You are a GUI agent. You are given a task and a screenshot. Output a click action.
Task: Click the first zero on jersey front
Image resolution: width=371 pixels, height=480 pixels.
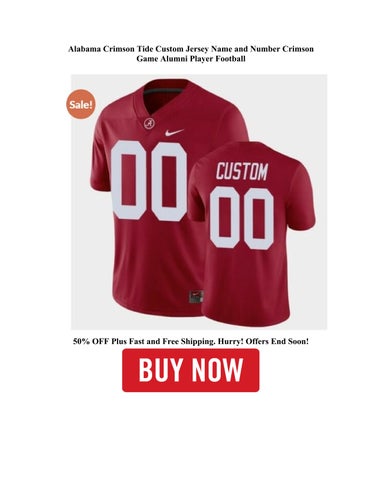coord(128,180)
